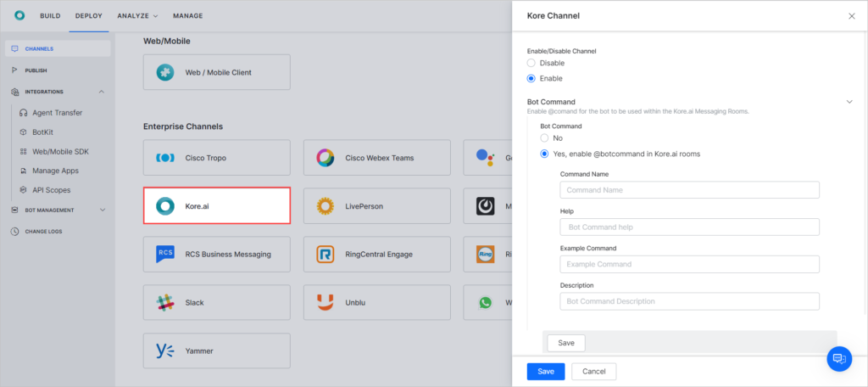Expand the Bot Management sidebar section
The image size is (868, 387).
(x=103, y=210)
